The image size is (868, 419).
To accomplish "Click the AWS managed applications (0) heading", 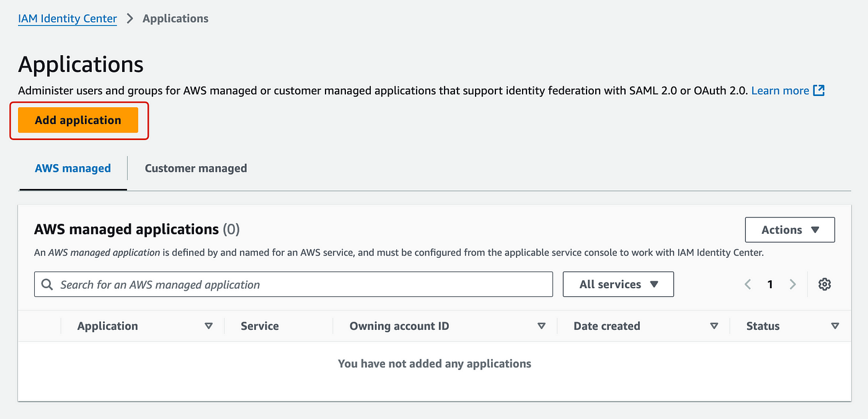I will click(137, 229).
